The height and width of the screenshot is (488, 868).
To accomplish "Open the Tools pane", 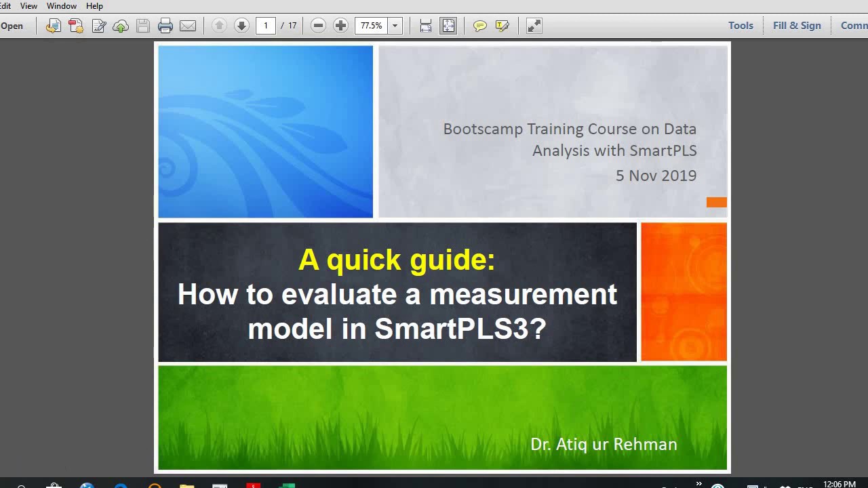I will coord(741,26).
